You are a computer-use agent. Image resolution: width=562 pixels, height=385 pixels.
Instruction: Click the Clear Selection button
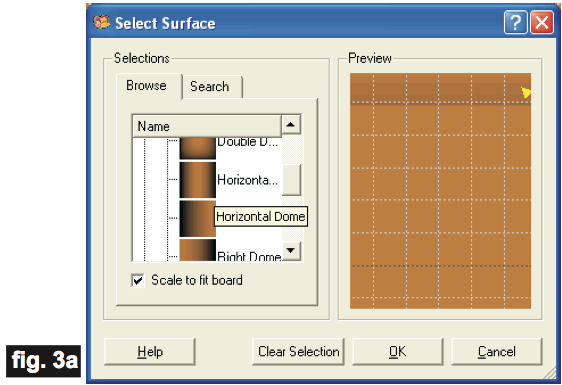click(x=298, y=352)
